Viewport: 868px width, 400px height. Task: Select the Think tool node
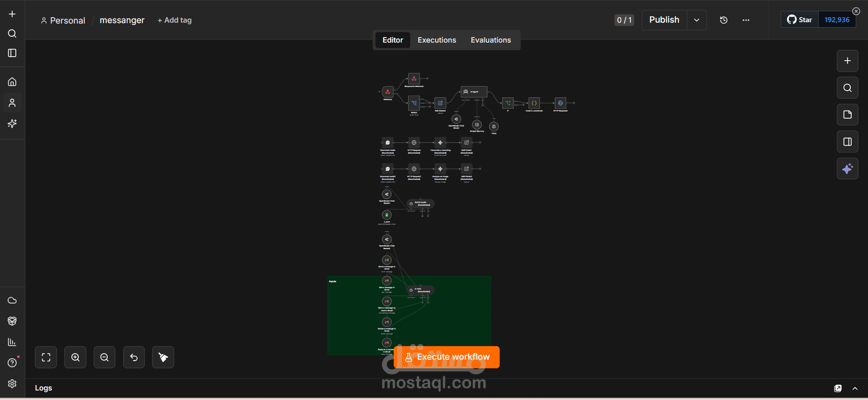(x=494, y=126)
